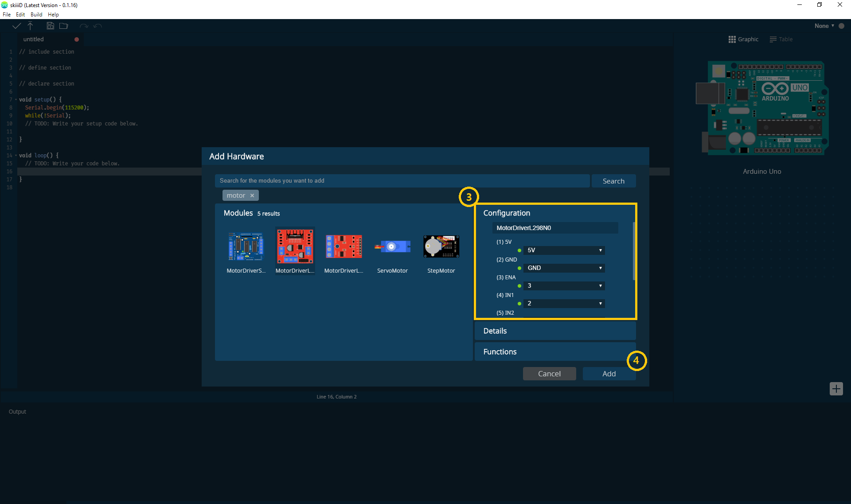
Task: Open the Build menu
Action: (x=35, y=14)
